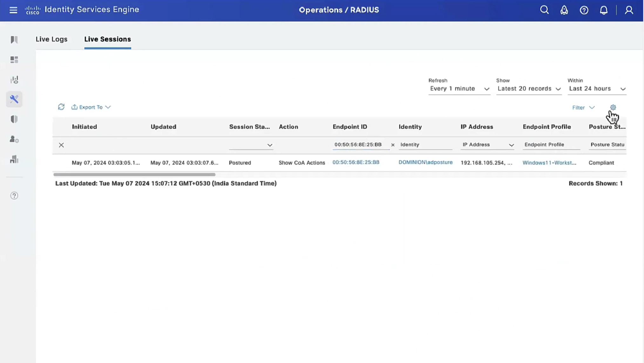Select the Operations wrench sidebar icon
This screenshot has width=644, height=363.
[14, 99]
